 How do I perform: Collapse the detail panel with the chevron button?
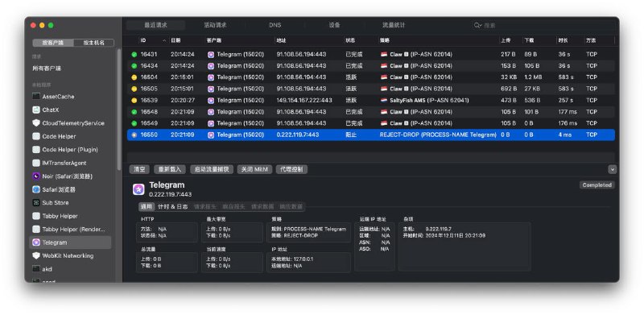(x=613, y=169)
